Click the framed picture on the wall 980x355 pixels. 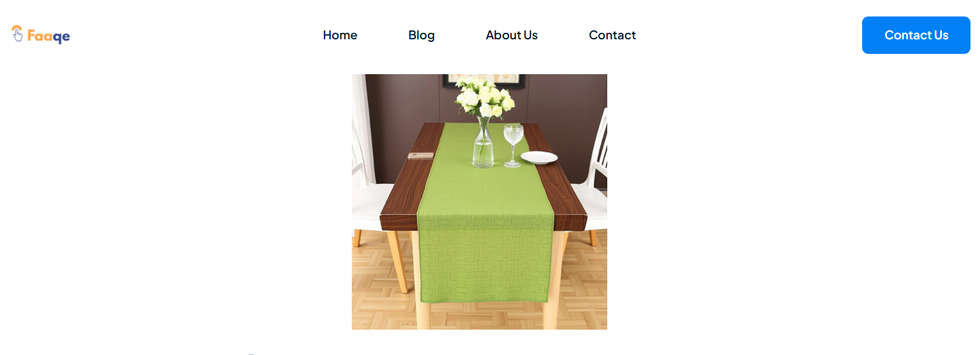coord(484,80)
